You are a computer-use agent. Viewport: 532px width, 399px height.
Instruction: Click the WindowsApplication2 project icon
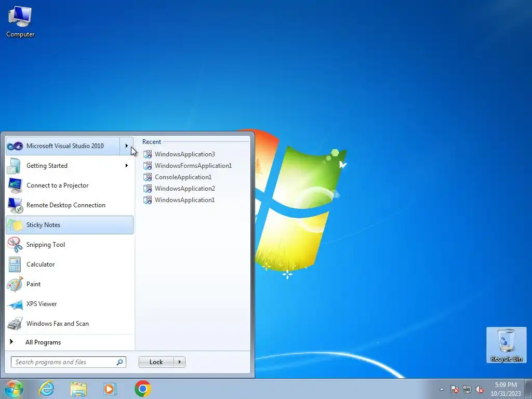[147, 189]
